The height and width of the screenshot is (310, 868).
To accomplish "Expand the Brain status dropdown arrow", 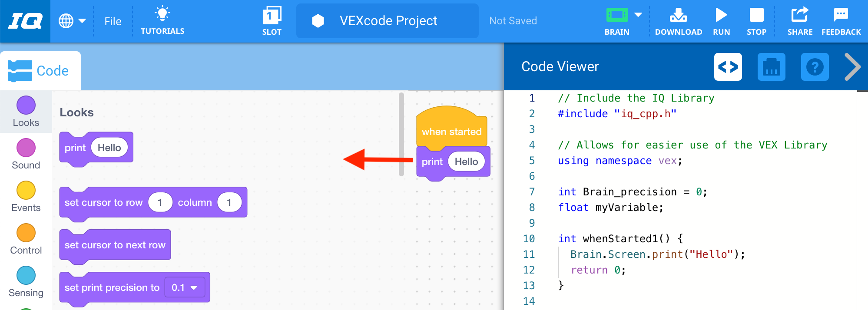I will [638, 15].
